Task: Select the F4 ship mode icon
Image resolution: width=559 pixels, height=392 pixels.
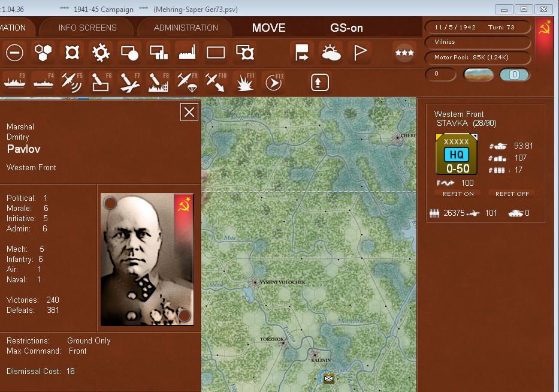Action: pos(43,82)
